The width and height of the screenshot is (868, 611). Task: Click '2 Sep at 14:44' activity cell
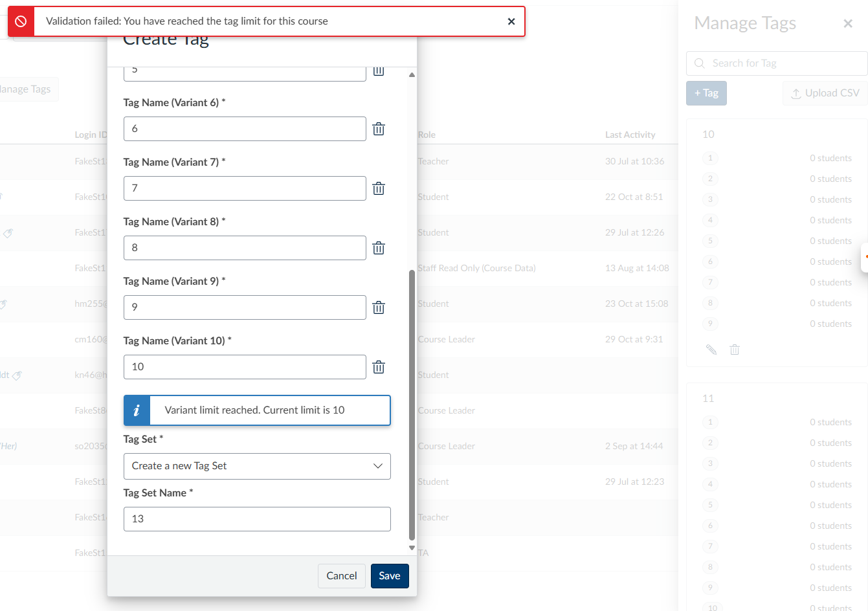(x=634, y=446)
